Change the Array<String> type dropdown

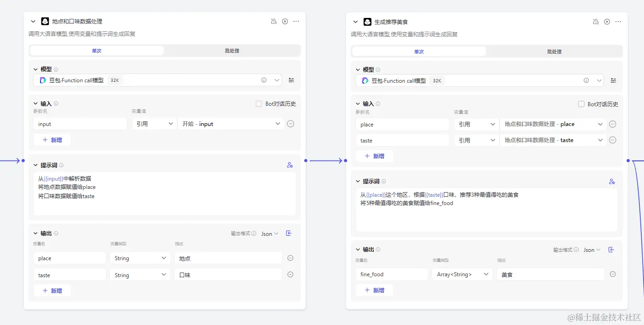pyautogui.click(x=463, y=274)
